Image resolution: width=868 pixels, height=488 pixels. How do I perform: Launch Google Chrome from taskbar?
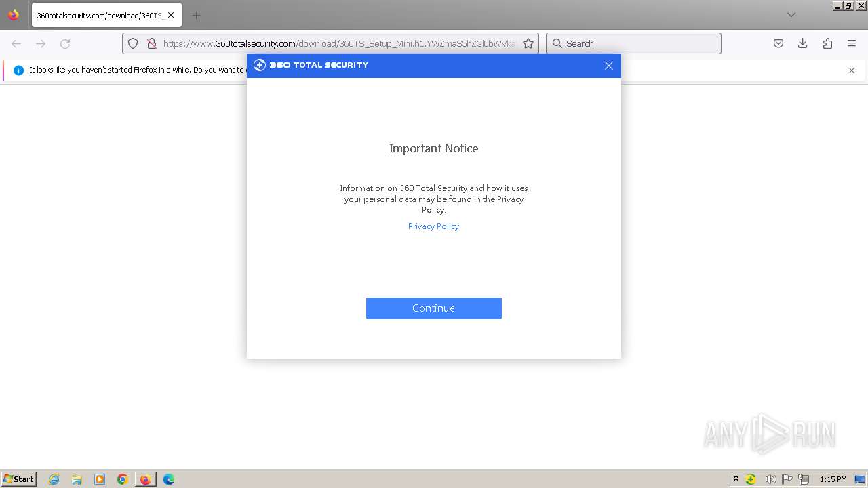tap(123, 479)
